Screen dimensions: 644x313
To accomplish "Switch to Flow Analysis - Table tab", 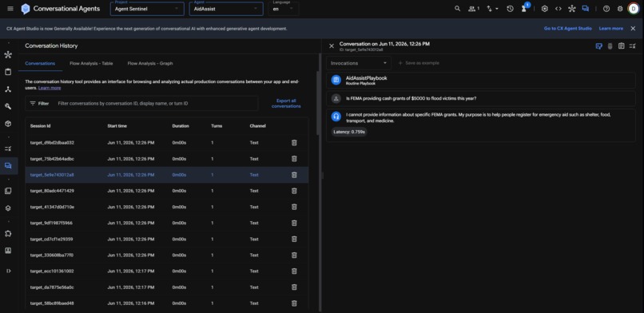I will tap(91, 64).
